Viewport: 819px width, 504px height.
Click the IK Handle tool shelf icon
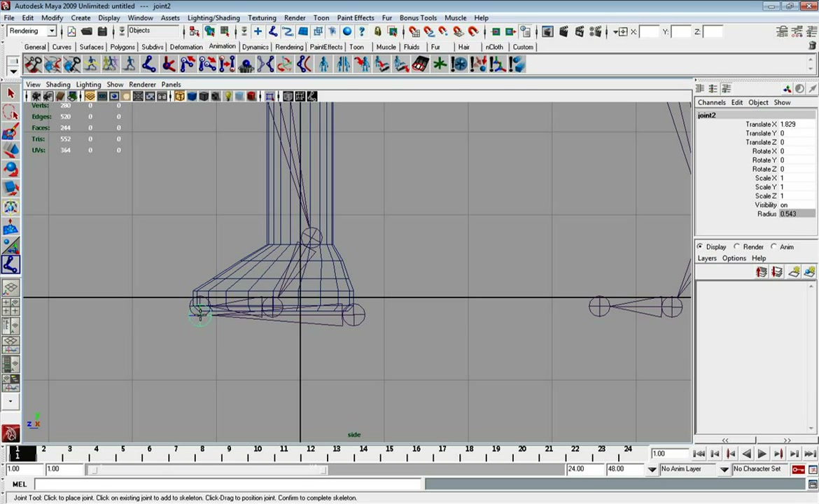(169, 65)
